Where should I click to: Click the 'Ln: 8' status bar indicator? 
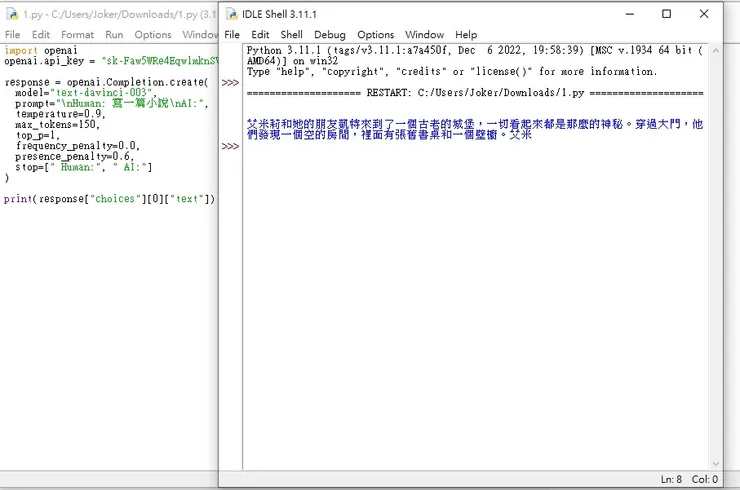pos(671,479)
